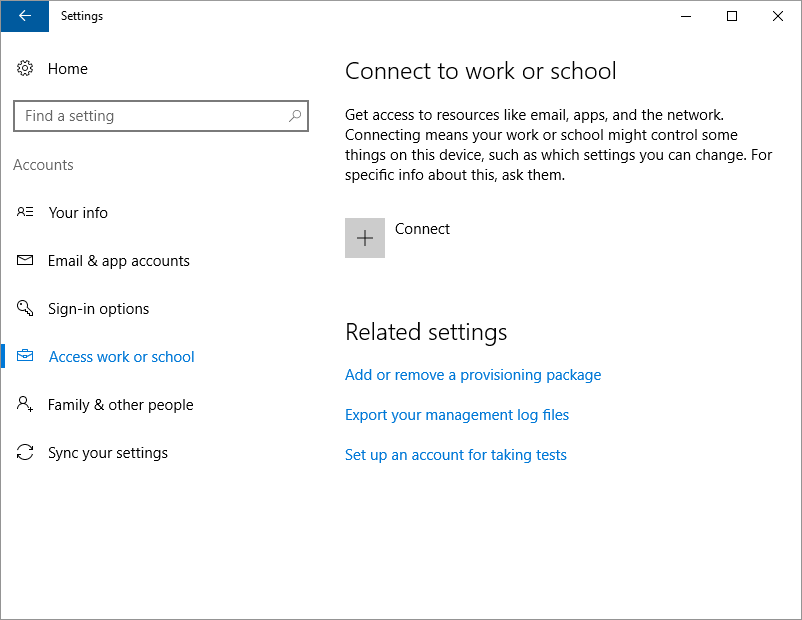Open the Your info section

[x=78, y=213]
